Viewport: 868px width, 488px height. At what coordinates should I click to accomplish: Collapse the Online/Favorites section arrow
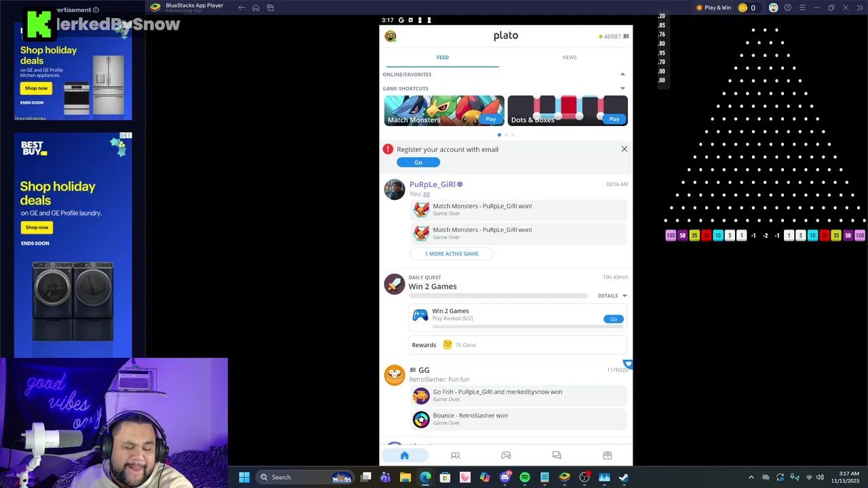click(x=623, y=75)
